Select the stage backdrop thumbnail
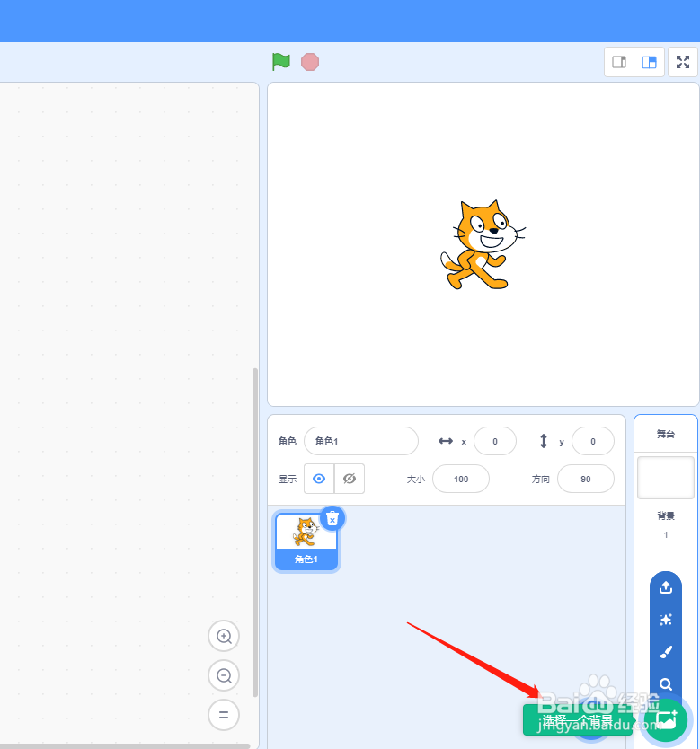Image resolution: width=700 pixels, height=749 pixels. click(x=666, y=478)
